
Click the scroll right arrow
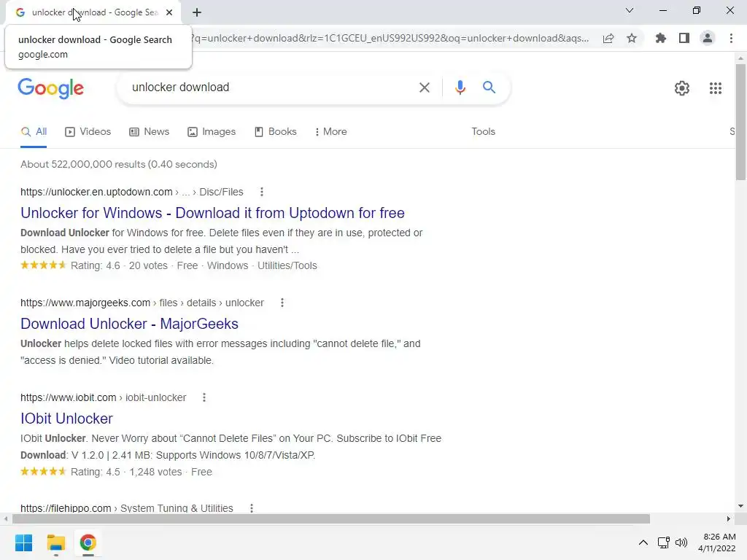(x=729, y=518)
